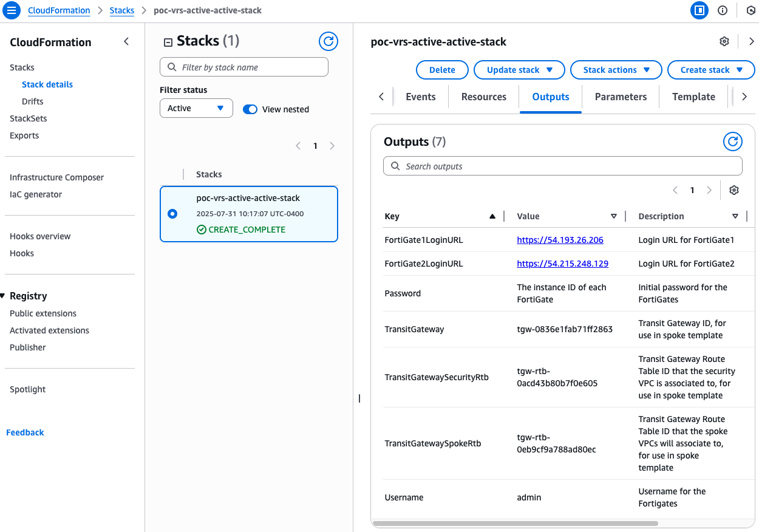Sort outputs by Key column
The width and height of the screenshot is (759, 532).
pyautogui.click(x=492, y=216)
